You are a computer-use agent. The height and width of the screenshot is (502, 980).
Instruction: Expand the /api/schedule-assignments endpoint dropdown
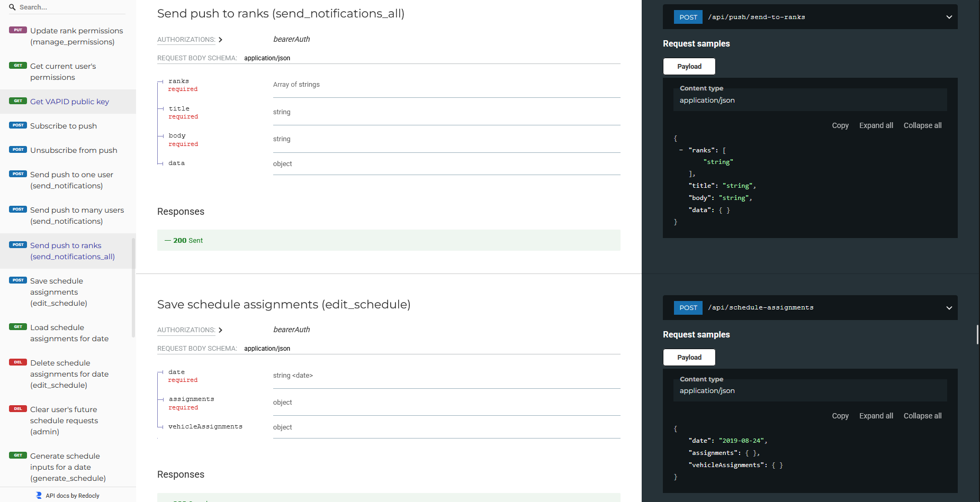point(948,307)
